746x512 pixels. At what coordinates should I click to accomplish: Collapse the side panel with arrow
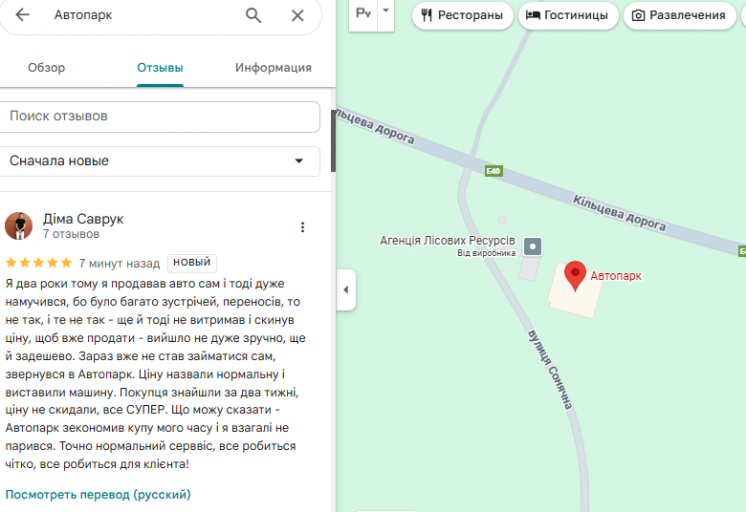pos(346,290)
